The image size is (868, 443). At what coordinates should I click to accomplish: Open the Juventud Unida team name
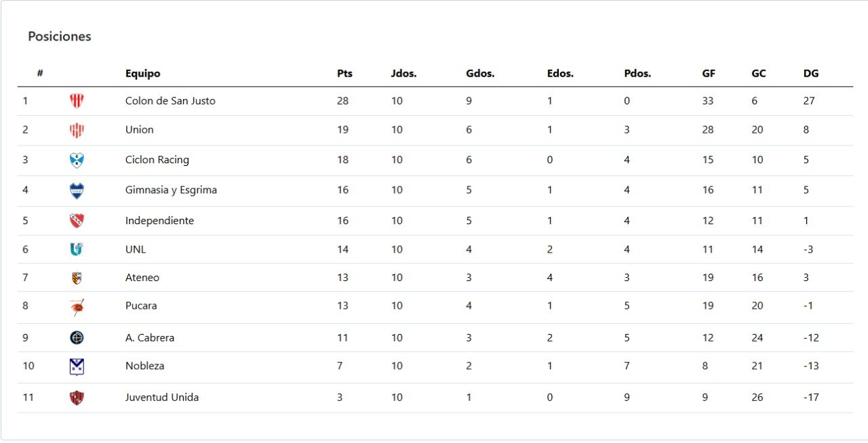(x=162, y=398)
